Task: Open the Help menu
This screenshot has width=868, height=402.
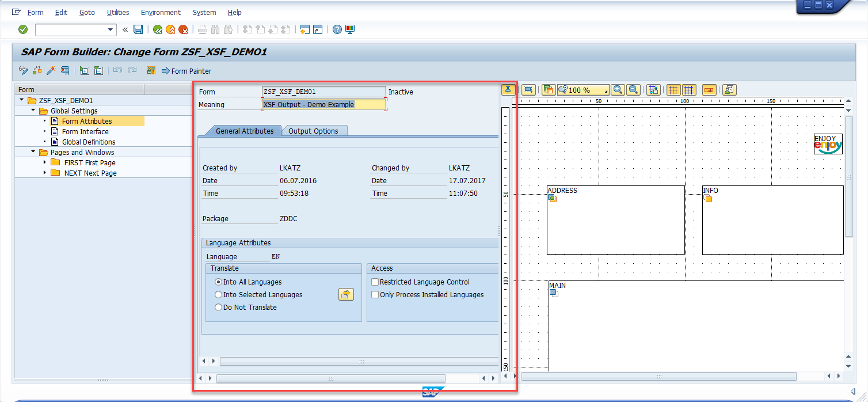Action: click(x=235, y=12)
